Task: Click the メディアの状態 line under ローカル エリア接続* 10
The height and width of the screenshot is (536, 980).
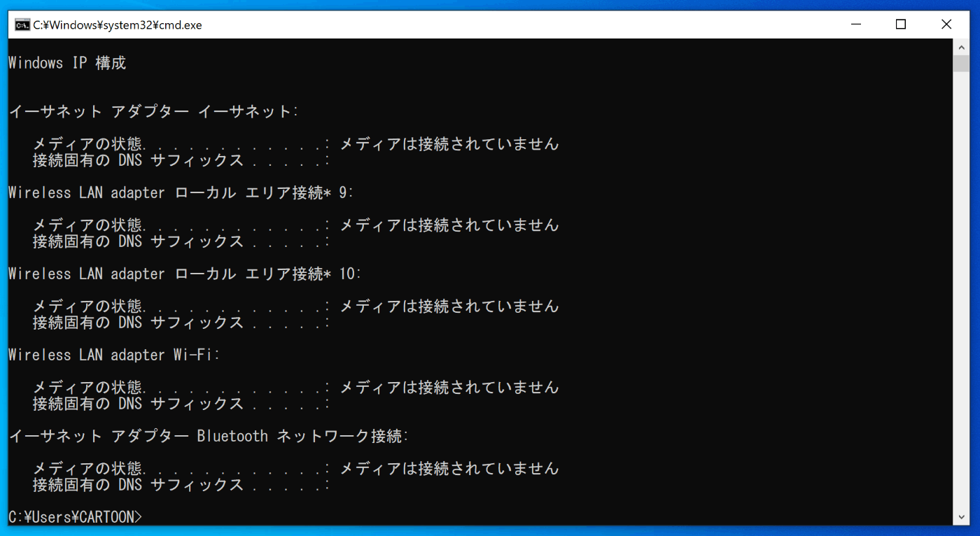Action: pyautogui.click(x=296, y=306)
